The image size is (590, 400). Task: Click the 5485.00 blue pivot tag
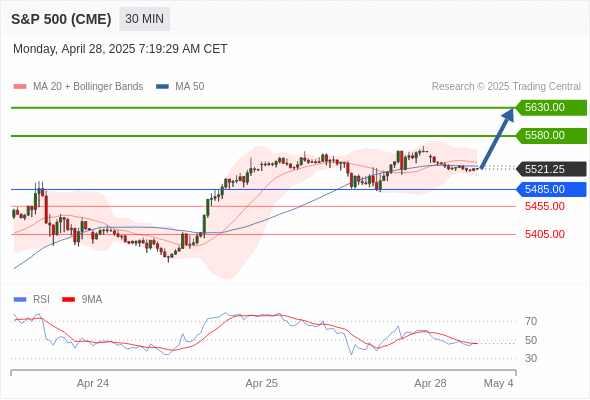coord(551,189)
